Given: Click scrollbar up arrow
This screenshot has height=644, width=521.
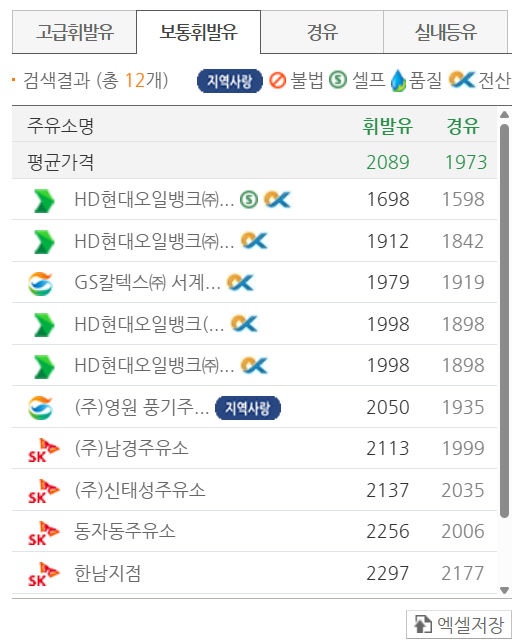Looking at the screenshot, I should tap(505, 115).
